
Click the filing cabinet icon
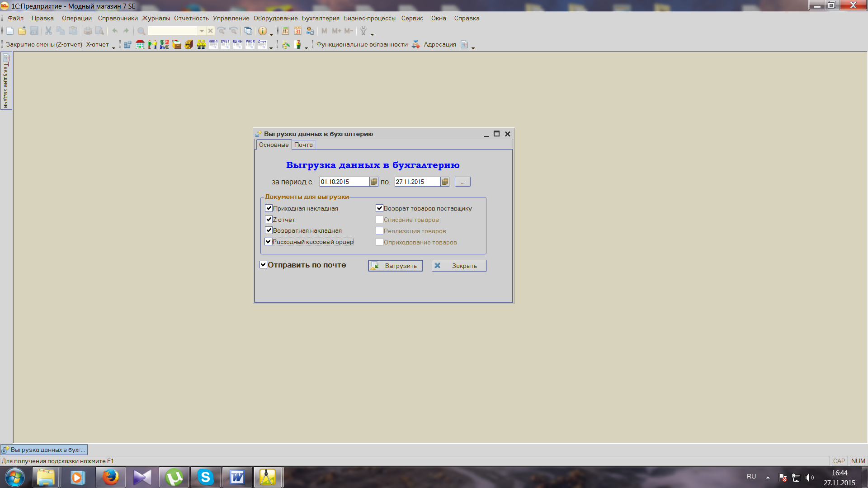coord(189,44)
